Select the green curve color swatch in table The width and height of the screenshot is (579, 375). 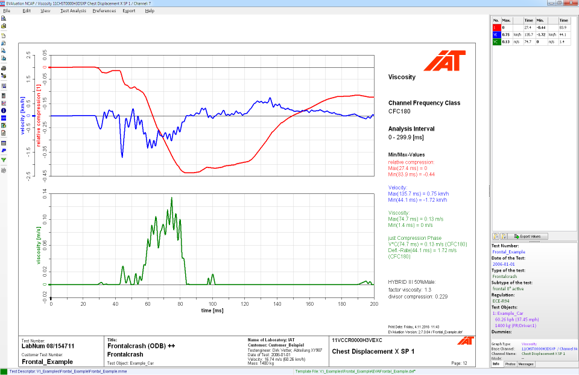click(x=497, y=42)
